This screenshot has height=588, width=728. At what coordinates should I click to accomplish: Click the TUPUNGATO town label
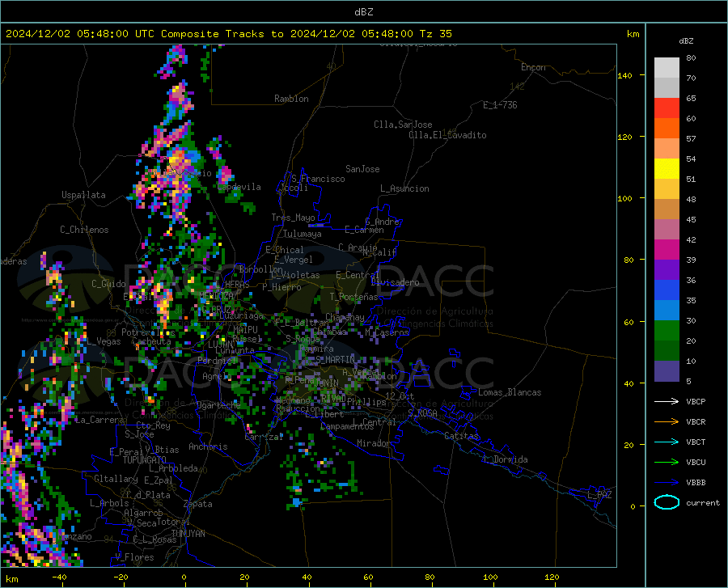pos(145,460)
